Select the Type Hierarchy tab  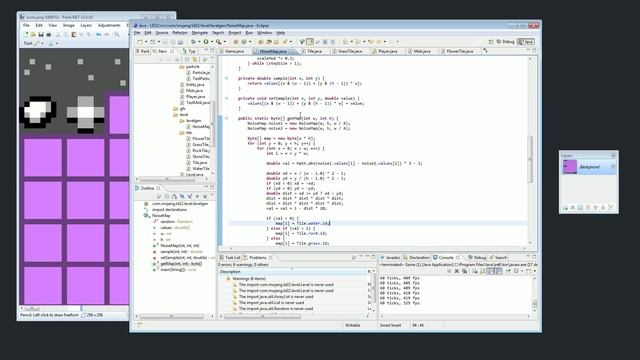(x=189, y=51)
